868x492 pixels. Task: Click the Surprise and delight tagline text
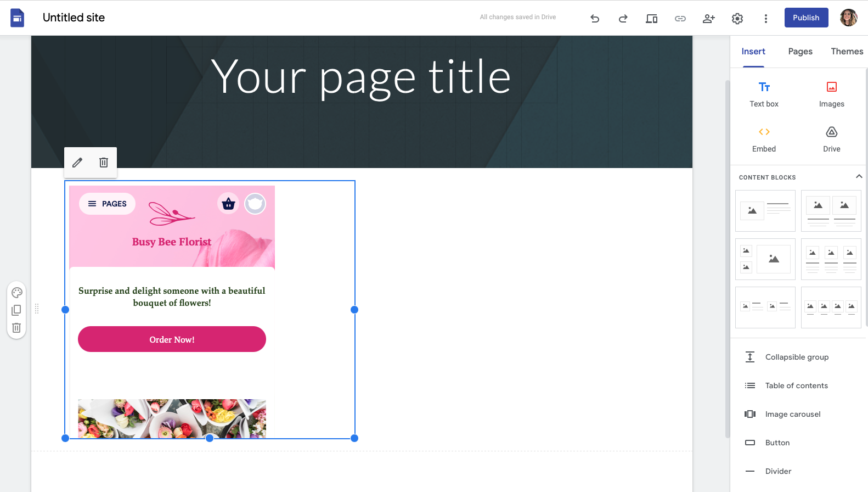point(172,297)
